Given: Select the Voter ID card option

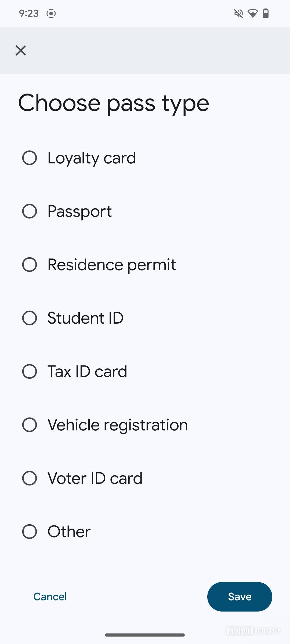Looking at the screenshot, I should pos(30,478).
